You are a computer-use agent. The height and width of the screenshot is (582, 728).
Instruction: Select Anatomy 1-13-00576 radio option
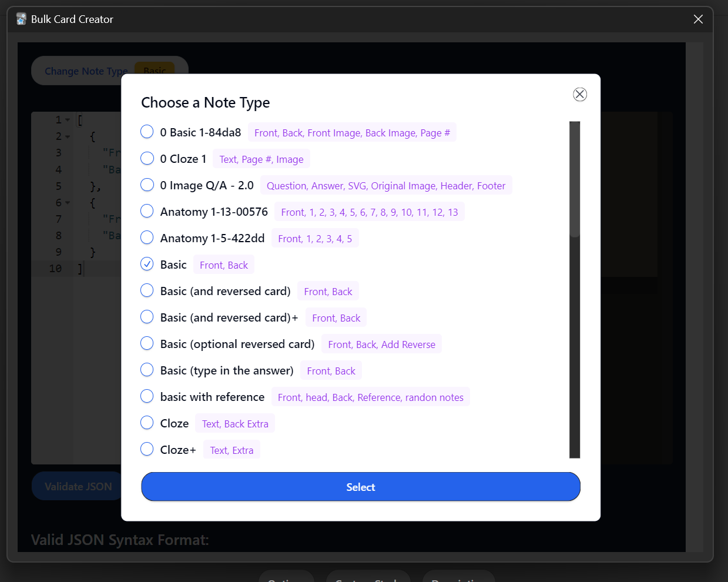(x=147, y=211)
